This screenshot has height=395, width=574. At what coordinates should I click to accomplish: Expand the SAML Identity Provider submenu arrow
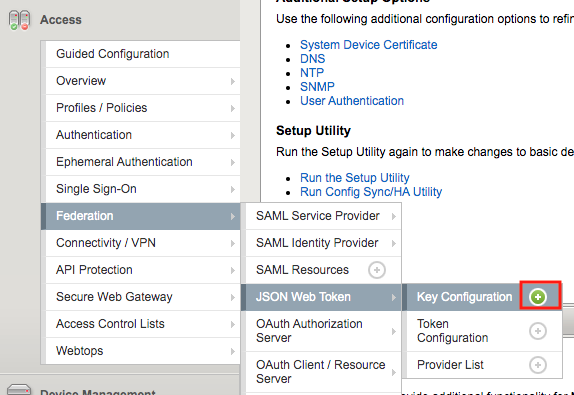[x=394, y=243]
